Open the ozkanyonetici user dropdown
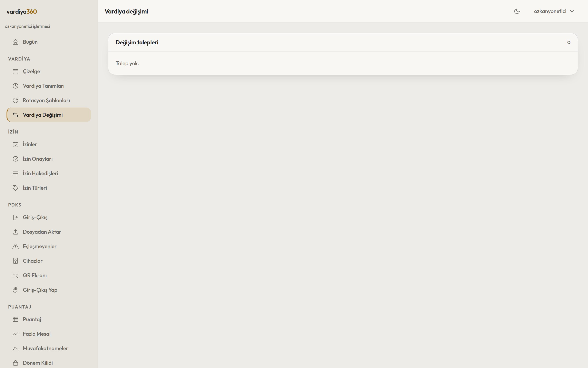Screen dimensions: 588x368 [554, 11]
